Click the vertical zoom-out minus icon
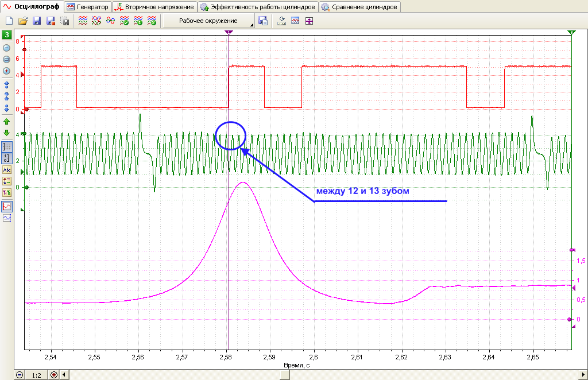This screenshot has width=588, height=380. click(x=6, y=48)
